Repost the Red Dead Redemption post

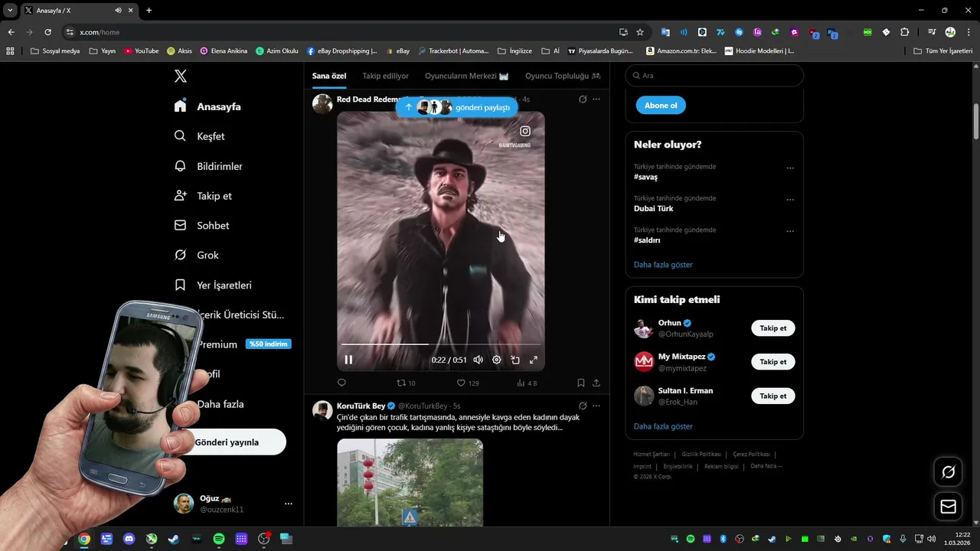pyautogui.click(x=406, y=383)
